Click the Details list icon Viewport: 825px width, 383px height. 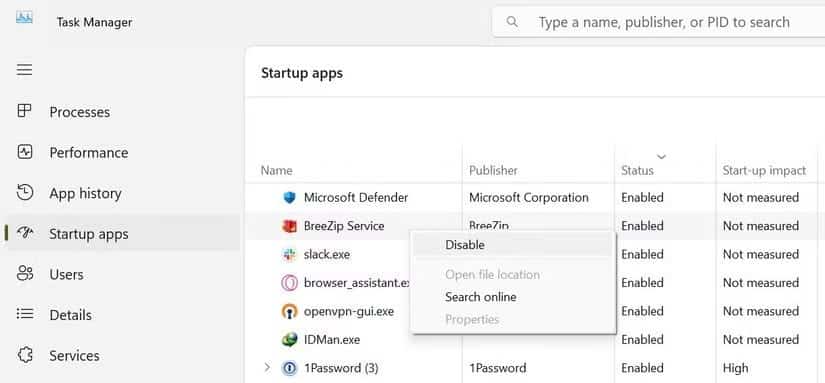pos(24,314)
